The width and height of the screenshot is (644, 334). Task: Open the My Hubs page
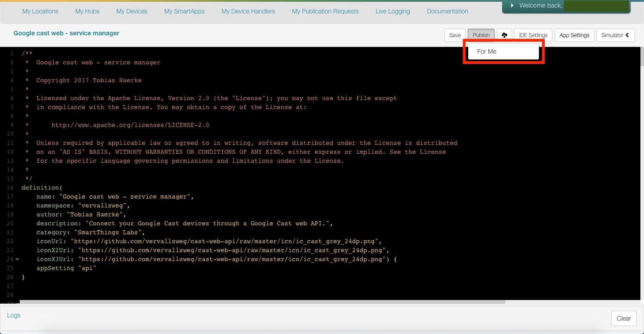(x=87, y=11)
